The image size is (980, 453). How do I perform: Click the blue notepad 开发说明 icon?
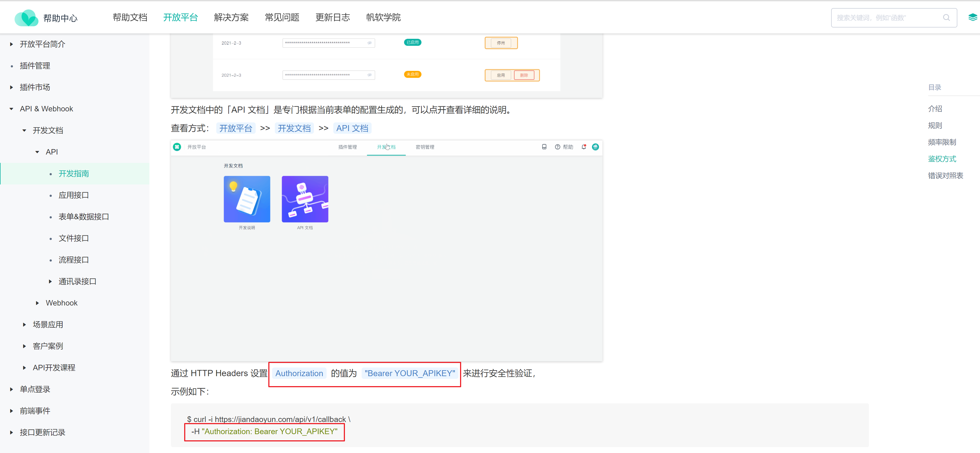[246, 199]
